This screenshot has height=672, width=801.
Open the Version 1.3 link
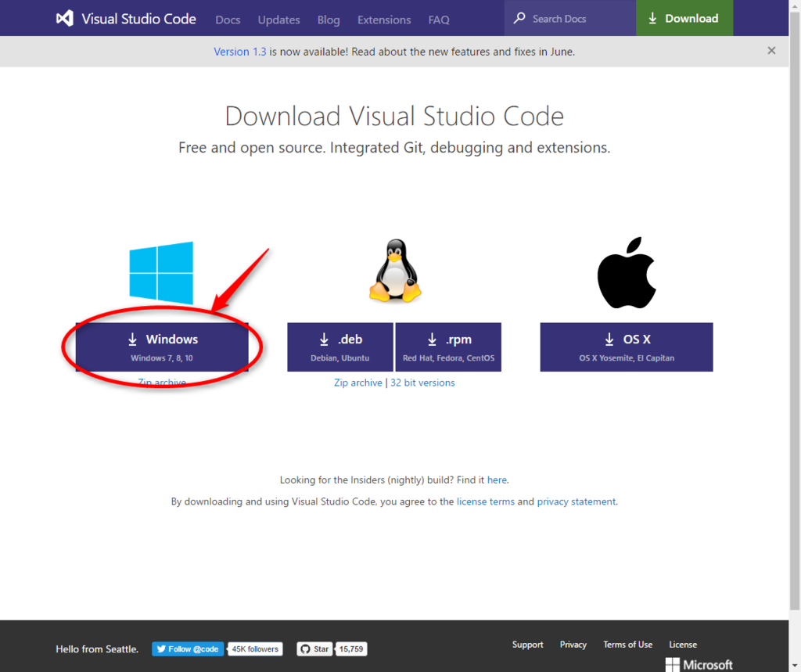click(x=239, y=52)
